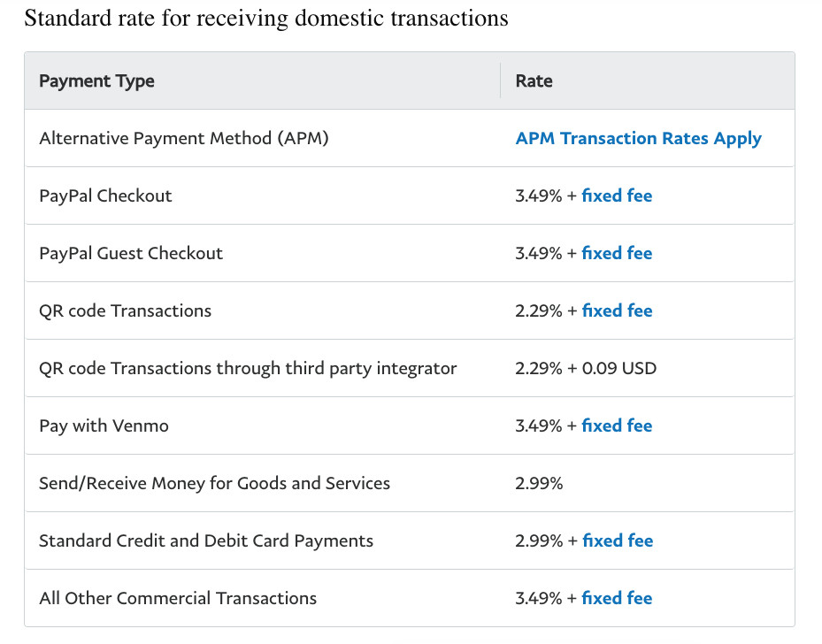Select 'QR code Transactions through third party integrator'
Viewport: 822px width, 644px height.
pos(248,368)
